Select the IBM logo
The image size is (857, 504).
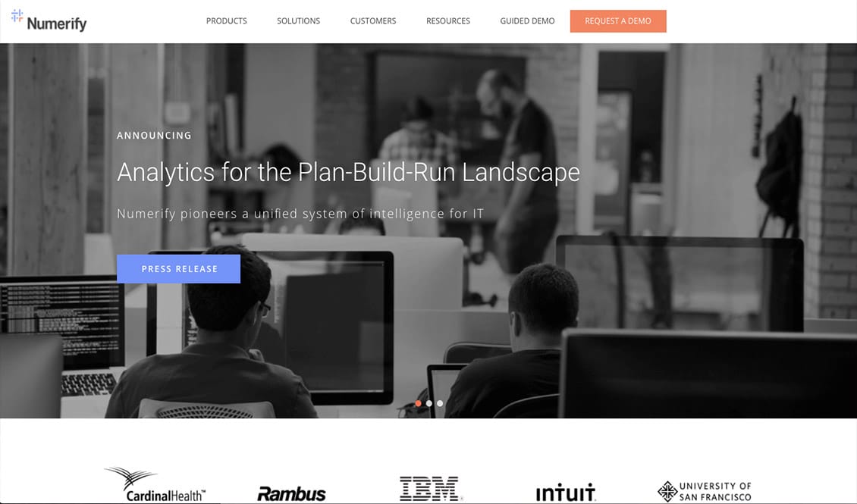tap(429, 489)
